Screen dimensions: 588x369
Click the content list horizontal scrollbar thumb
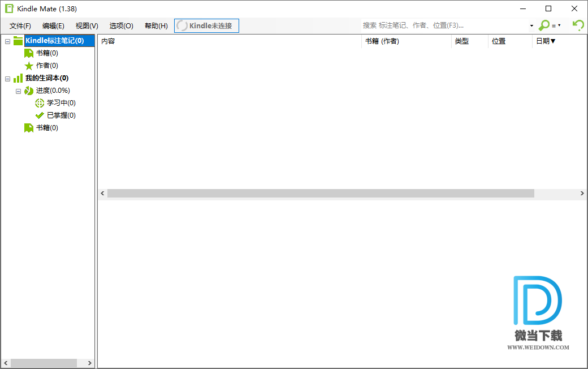coord(321,194)
